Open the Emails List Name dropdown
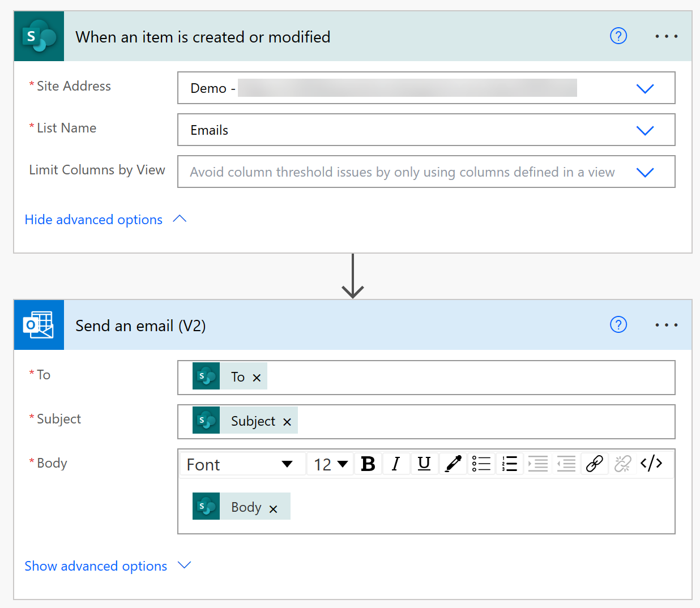Screen dimensions: 700x608 [x=645, y=130]
